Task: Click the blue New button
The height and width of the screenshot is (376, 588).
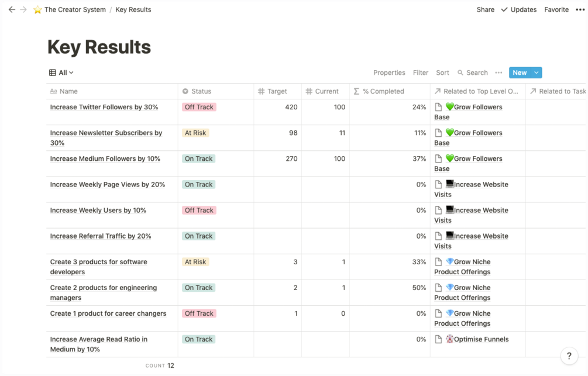Action: pyautogui.click(x=519, y=73)
